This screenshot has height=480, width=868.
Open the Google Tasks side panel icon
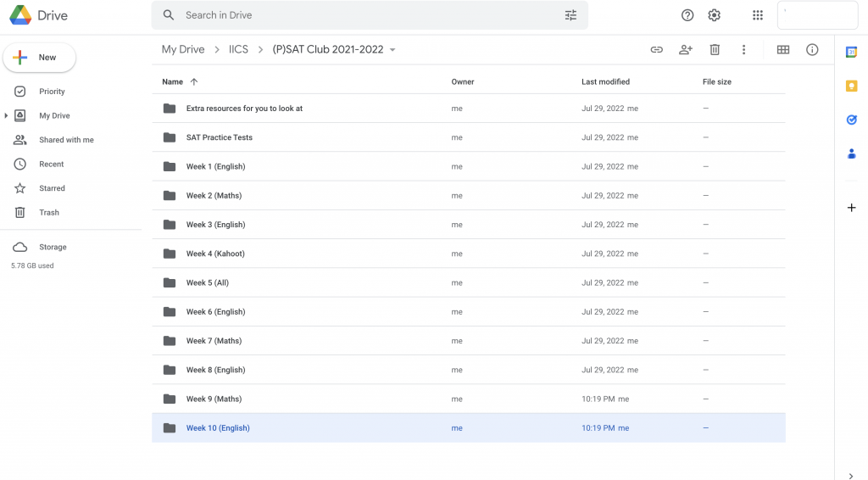pyautogui.click(x=851, y=120)
